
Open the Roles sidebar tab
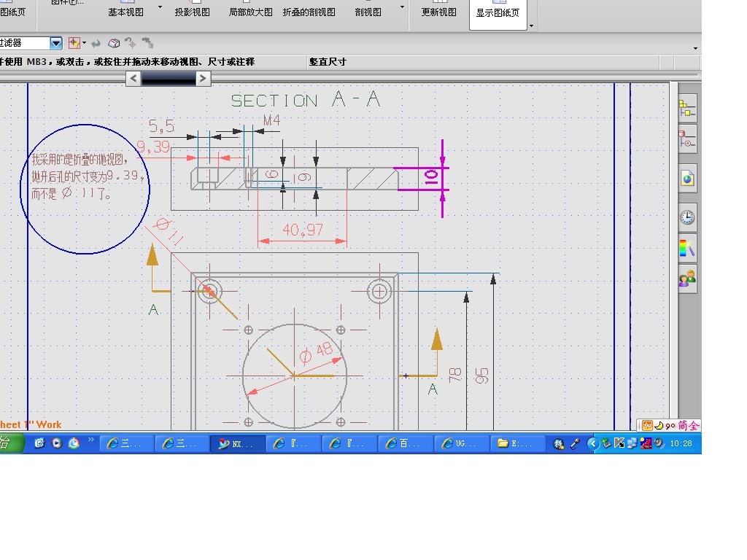coord(687,279)
